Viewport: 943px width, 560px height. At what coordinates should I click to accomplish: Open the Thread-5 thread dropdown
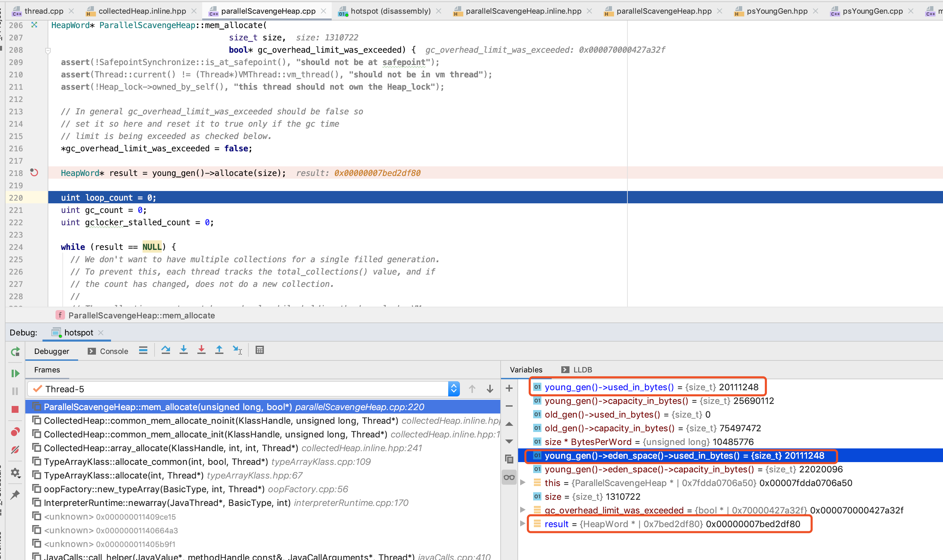454,389
